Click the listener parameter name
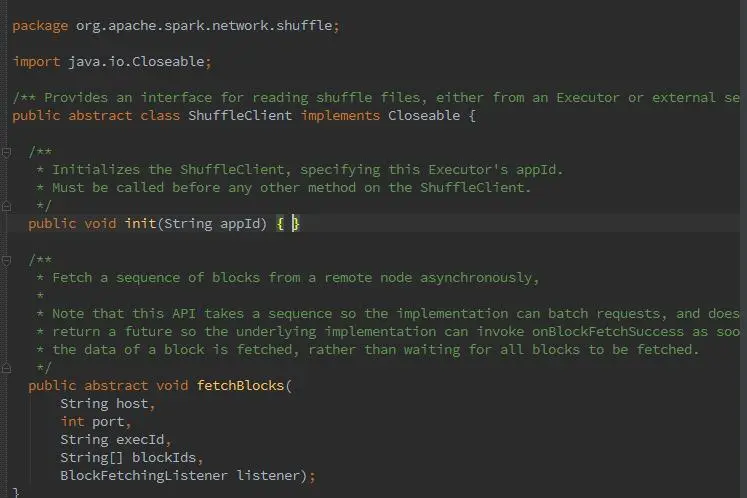Image resolution: width=747 pixels, height=498 pixels. pyautogui.click(x=272, y=476)
